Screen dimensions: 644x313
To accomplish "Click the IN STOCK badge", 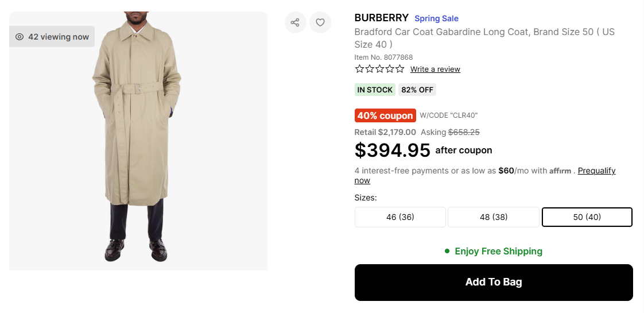I will pyautogui.click(x=375, y=90).
